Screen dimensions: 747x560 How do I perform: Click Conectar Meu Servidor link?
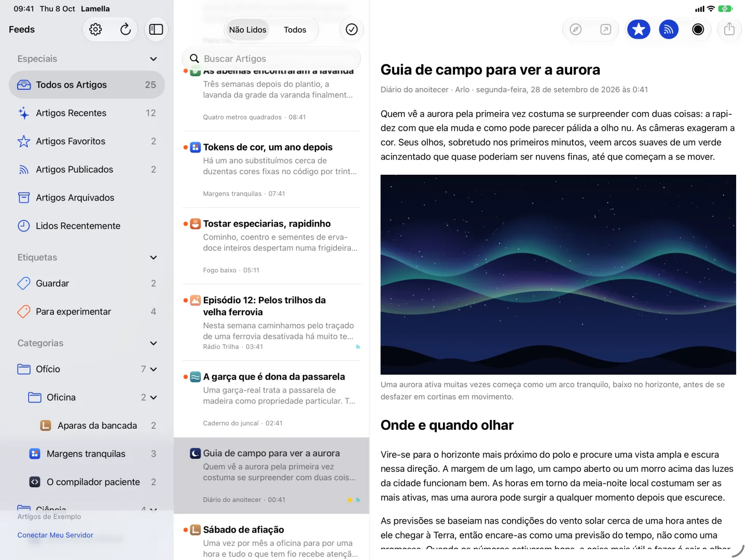(x=55, y=535)
